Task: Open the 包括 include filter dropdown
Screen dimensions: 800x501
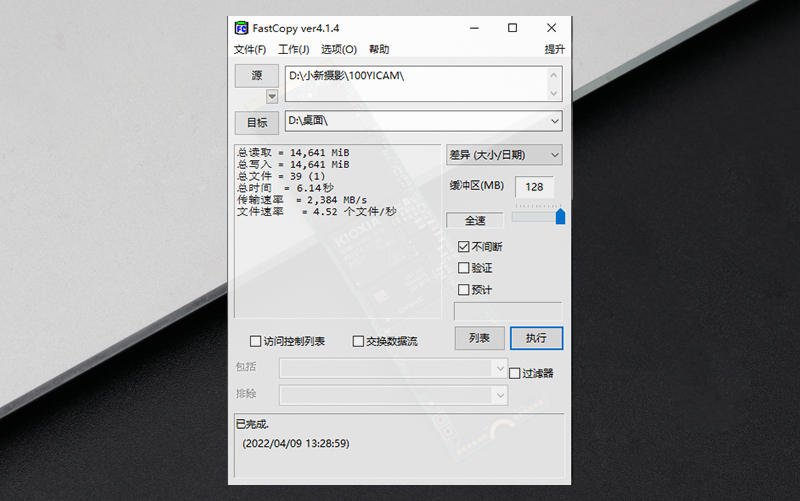Action: [499, 368]
